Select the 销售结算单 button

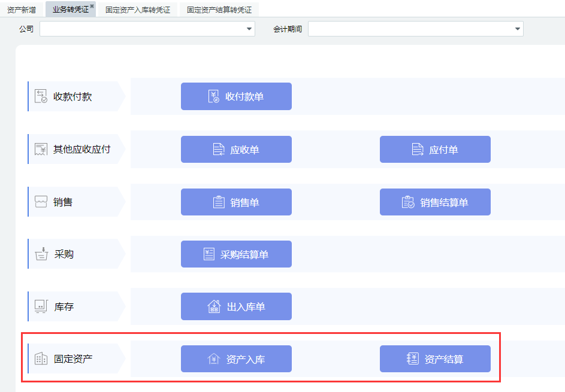(x=435, y=202)
